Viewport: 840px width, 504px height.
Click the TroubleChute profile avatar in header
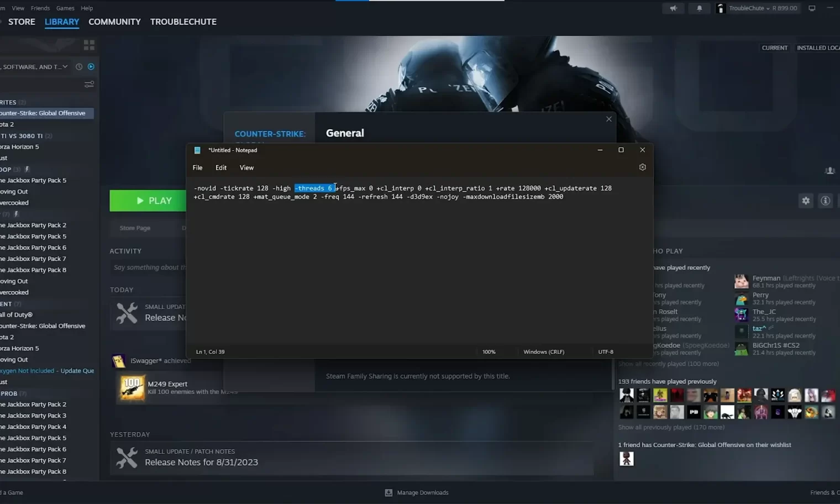720,8
